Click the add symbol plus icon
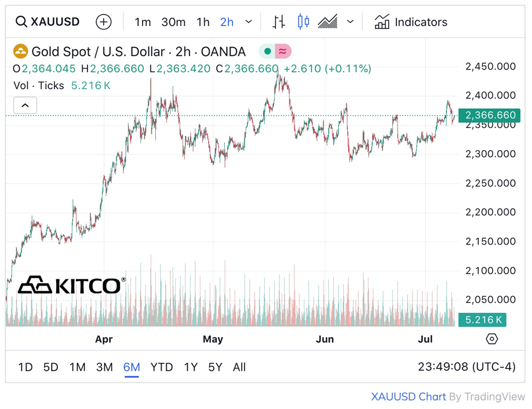 (x=103, y=22)
